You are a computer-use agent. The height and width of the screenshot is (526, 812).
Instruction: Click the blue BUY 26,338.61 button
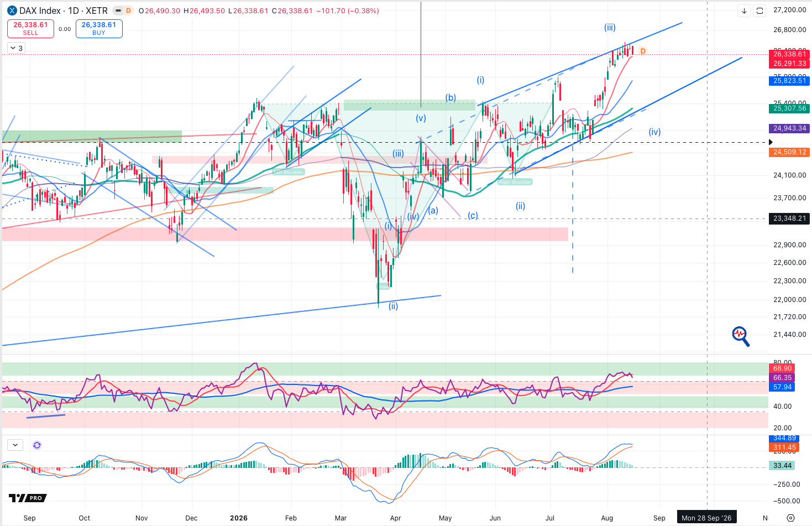point(99,29)
